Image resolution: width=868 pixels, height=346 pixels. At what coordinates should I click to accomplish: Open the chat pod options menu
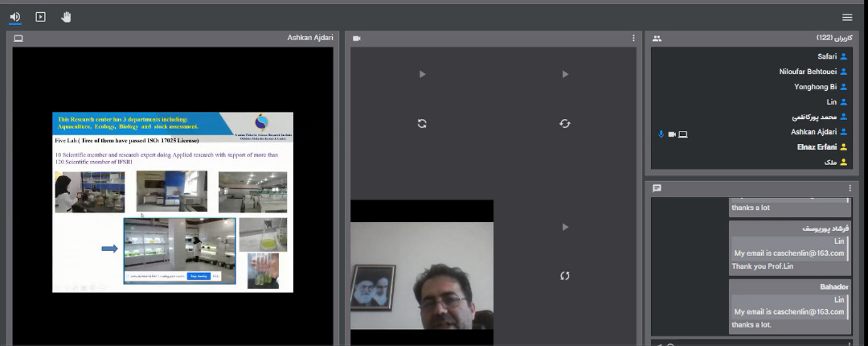[x=850, y=188]
